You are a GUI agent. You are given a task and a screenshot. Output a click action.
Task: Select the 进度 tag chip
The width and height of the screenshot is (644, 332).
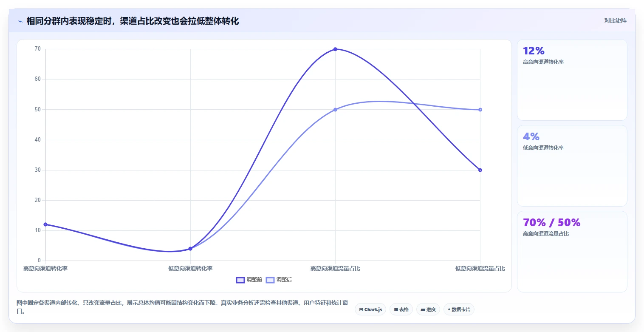[x=428, y=309]
